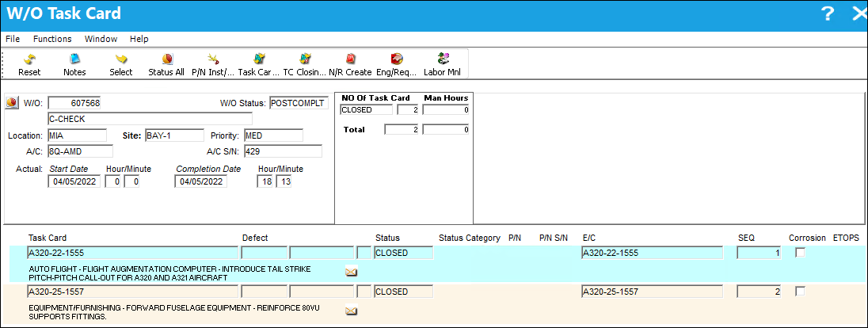Click first Defect field in A320-22-1555 row
This screenshot has width=868, height=328.
(264, 253)
